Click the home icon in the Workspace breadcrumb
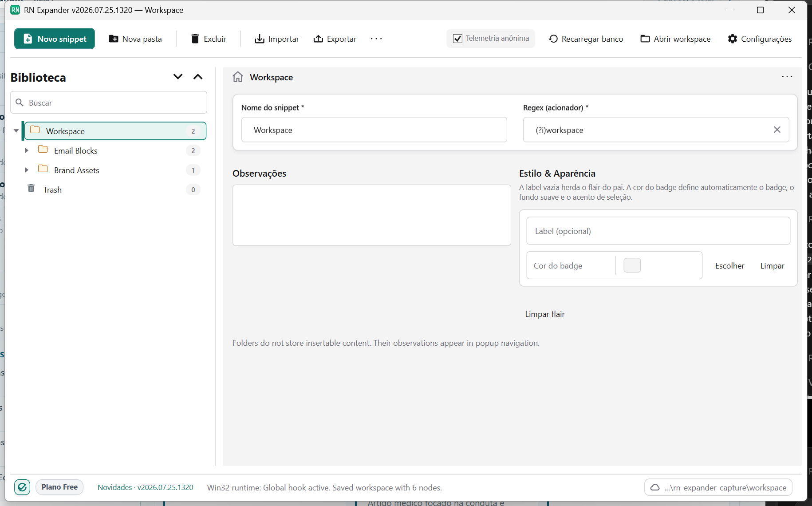Image resolution: width=812 pixels, height=506 pixels. [x=238, y=77]
